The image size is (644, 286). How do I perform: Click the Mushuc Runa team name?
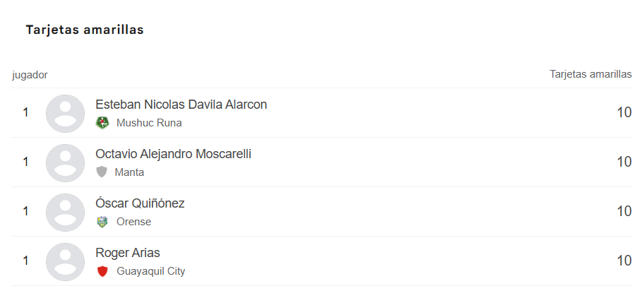pyautogui.click(x=149, y=123)
